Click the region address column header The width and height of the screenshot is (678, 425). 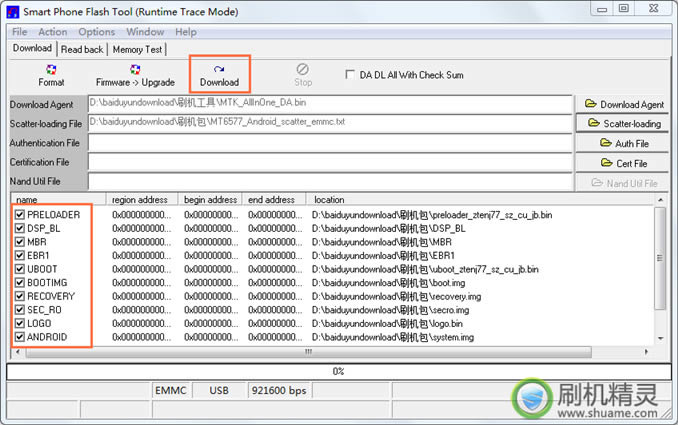(140, 200)
